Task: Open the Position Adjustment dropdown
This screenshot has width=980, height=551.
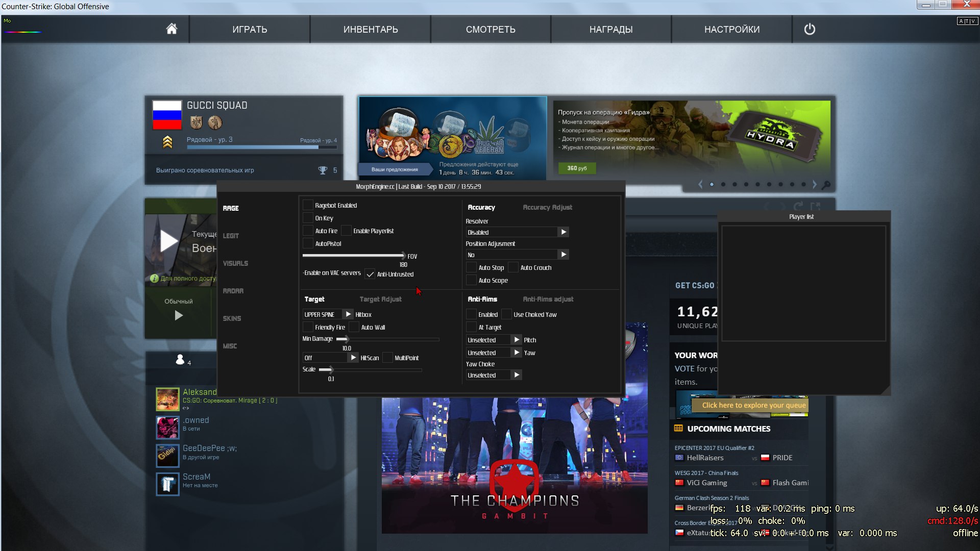Action: (517, 255)
